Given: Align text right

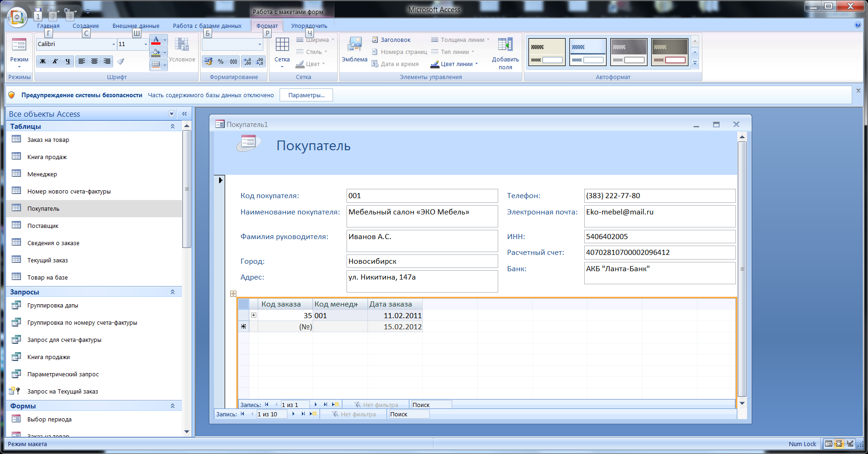Looking at the screenshot, I should pos(107,61).
